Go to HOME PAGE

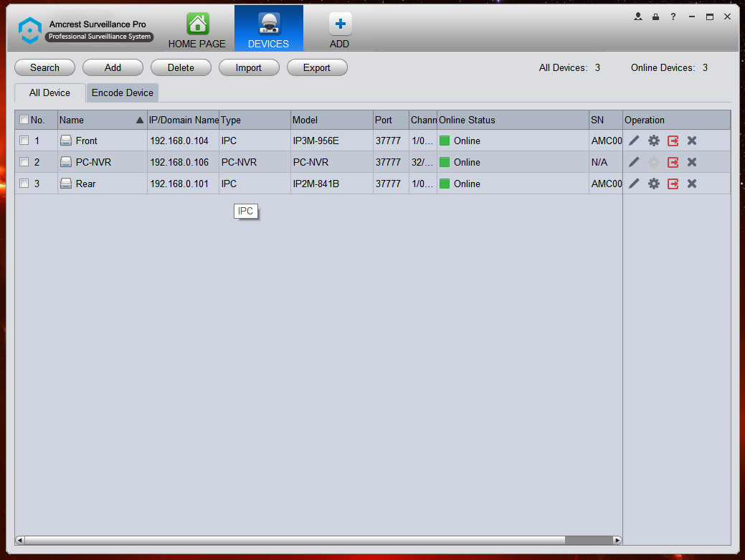coord(197,30)
